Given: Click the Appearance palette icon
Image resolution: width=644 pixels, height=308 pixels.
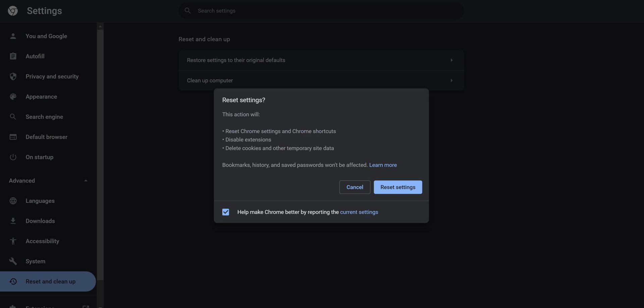Looking at the screenshot, I should click(13, 97).
